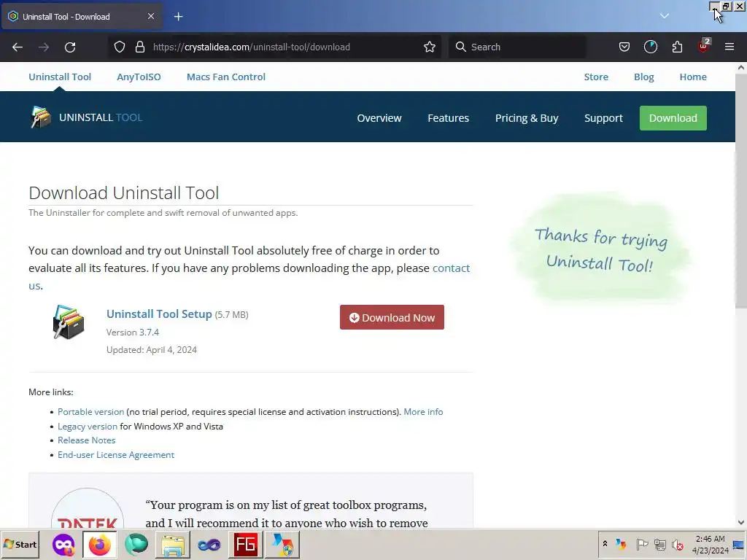Open the Support menu item
Viewport: 747px width, 560px height.
pos(603,117)
